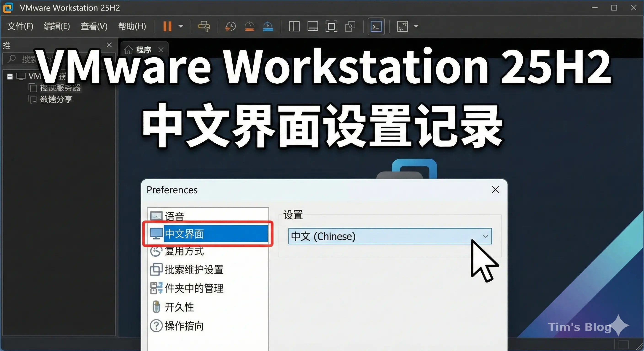The height and width of the screenshot is (351, 644).
Task: Select 复用方式 in the Preferences list
Action: 185,252
